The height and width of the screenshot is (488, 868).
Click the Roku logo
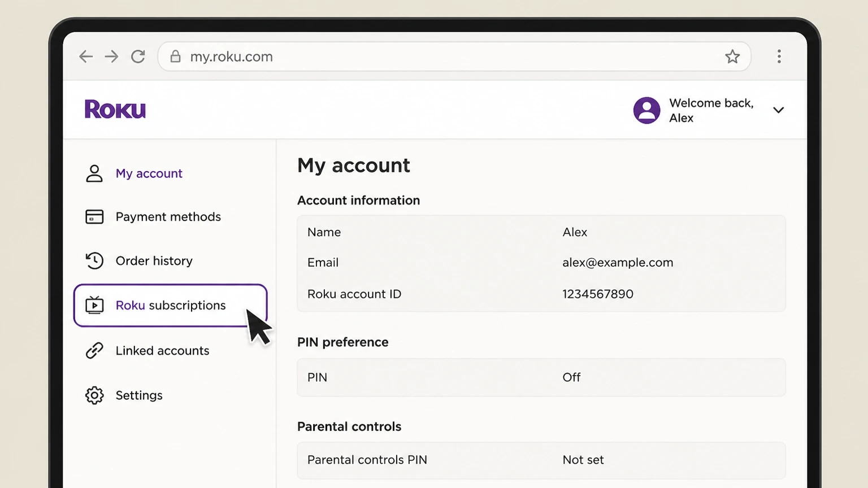click(x=115, y=110)
